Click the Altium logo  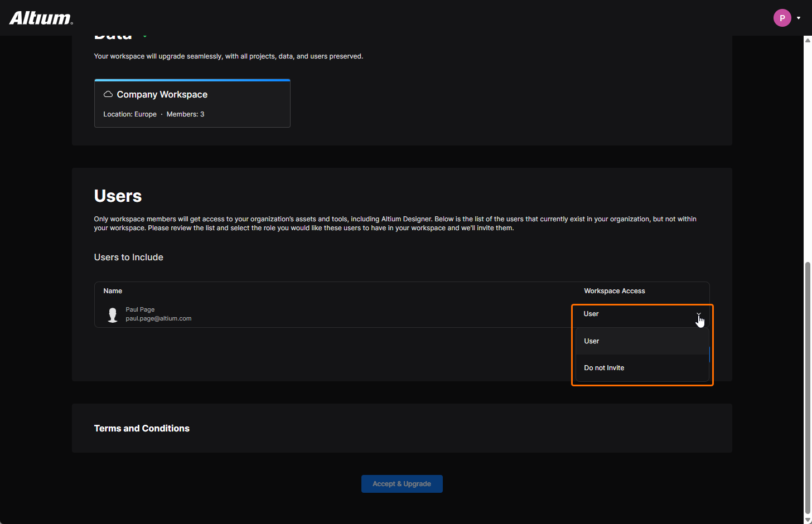click(x=41, y=18)
